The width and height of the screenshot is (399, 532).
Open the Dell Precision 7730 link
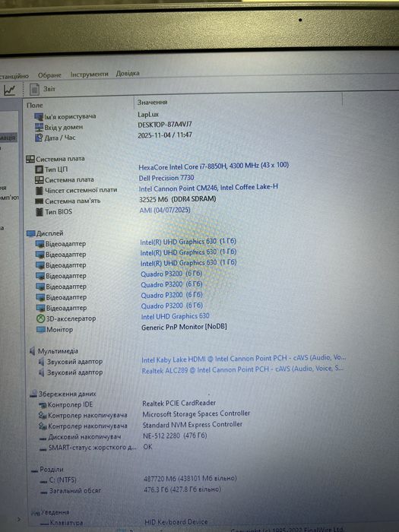(x=166, y=178)
